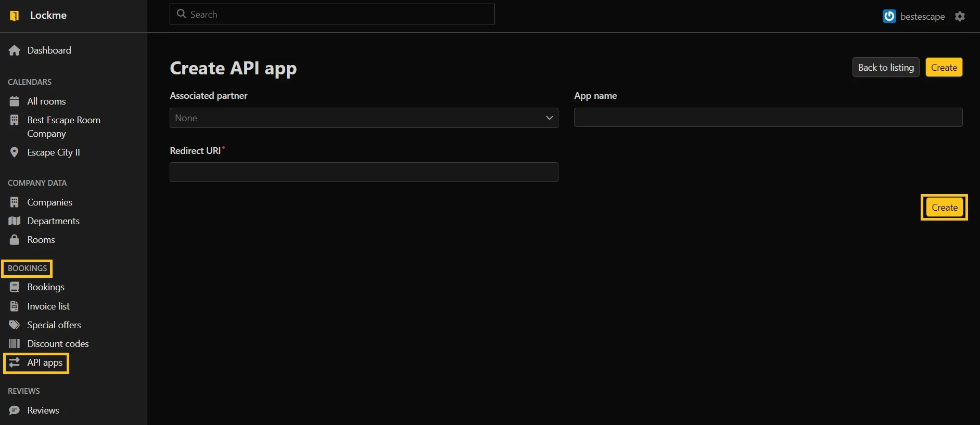Image resolution: width=980 pixels, height=425 pixels.
Task: Select API apps in the sidebar
Action: (x=45, y=363)
